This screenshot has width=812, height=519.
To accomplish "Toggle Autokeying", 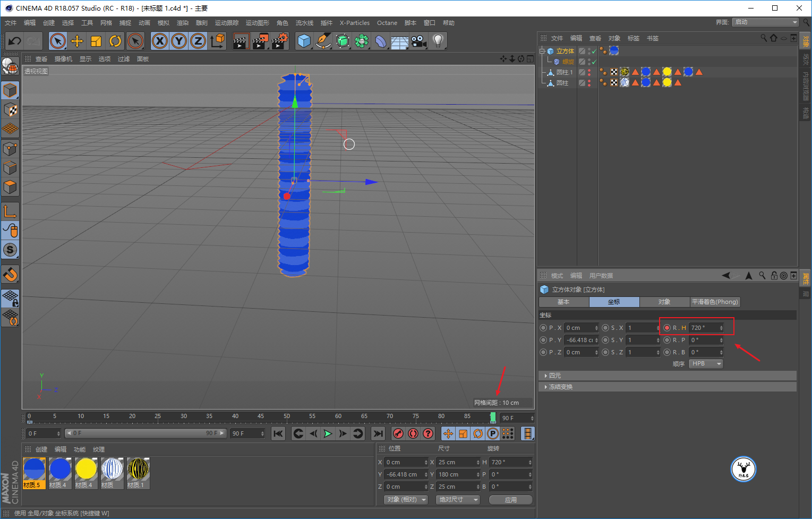I will point(413,434).
